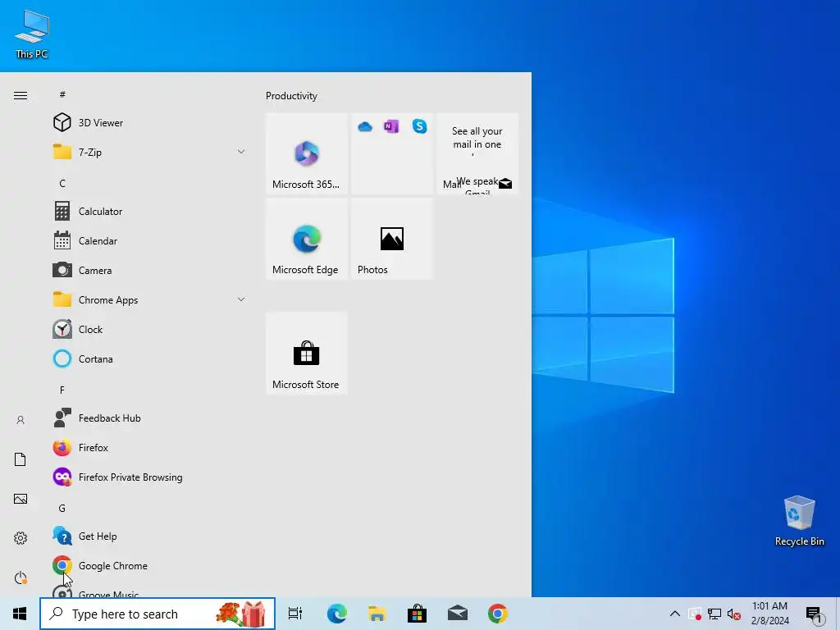Click the network icon in system tray

pos(714,614)
